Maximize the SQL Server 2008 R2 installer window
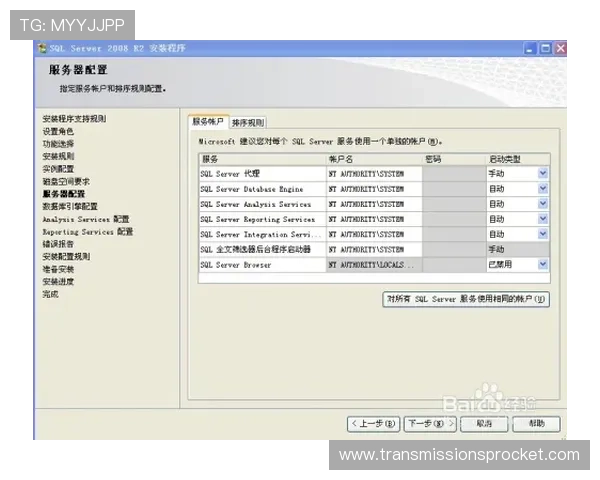 pos(545,49)
